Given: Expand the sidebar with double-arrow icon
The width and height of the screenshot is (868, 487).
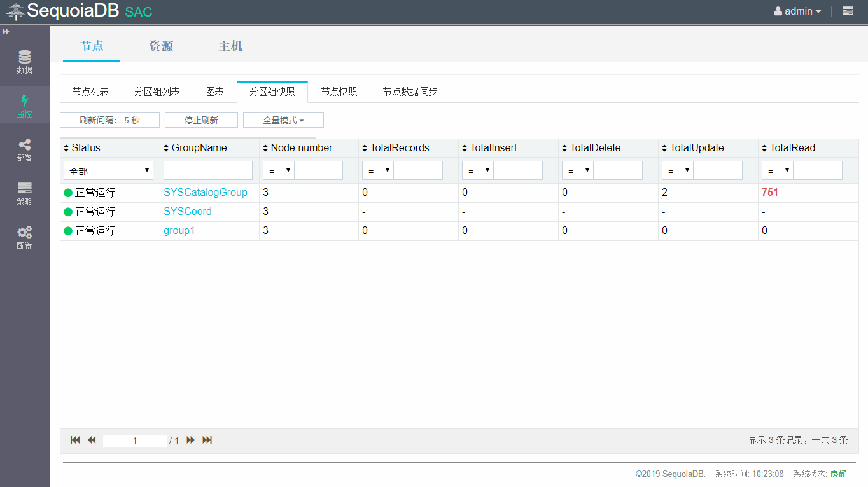Looking at the screenshot, I should (x=6, y=31).
